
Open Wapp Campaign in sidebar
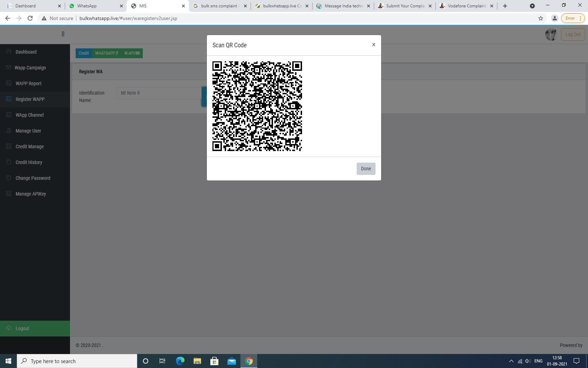pos(30,68)
